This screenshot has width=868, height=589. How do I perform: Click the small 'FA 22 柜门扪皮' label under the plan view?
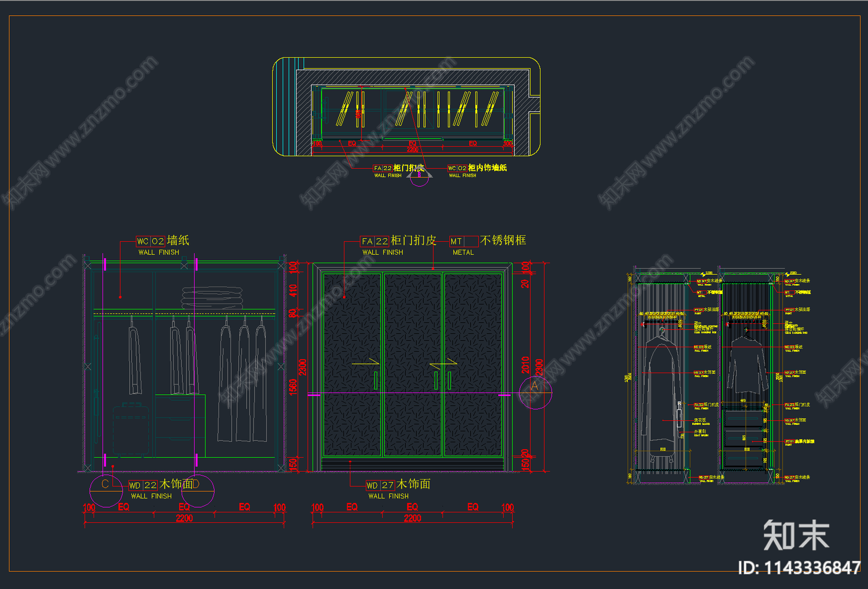click(x=399, y=168)
